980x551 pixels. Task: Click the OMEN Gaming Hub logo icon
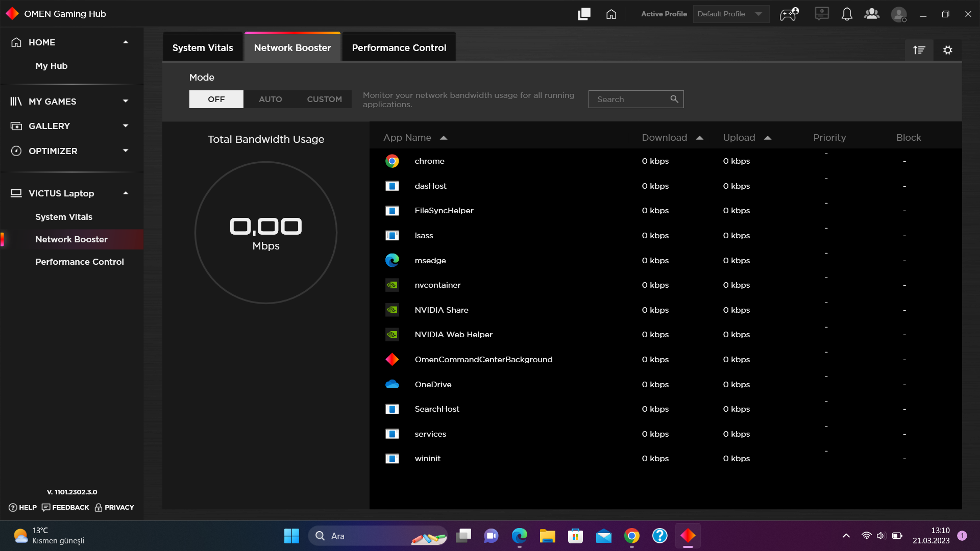point(12,14)
